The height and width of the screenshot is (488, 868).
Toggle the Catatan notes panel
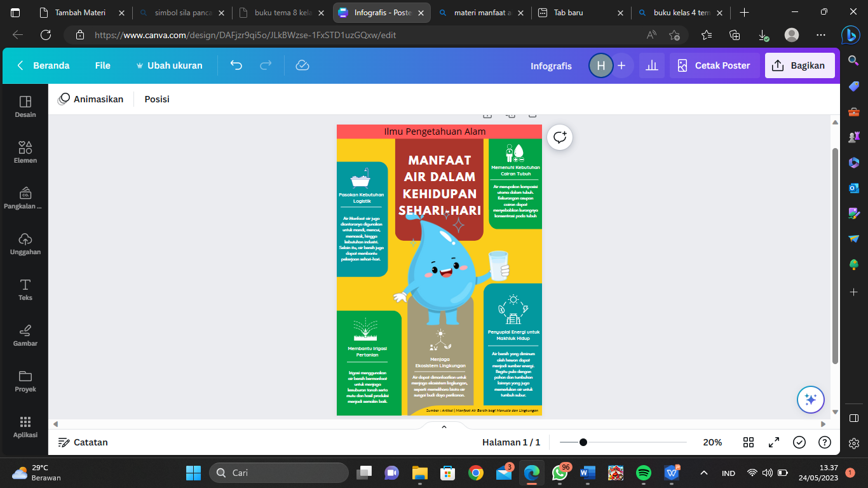pos(83,442)
